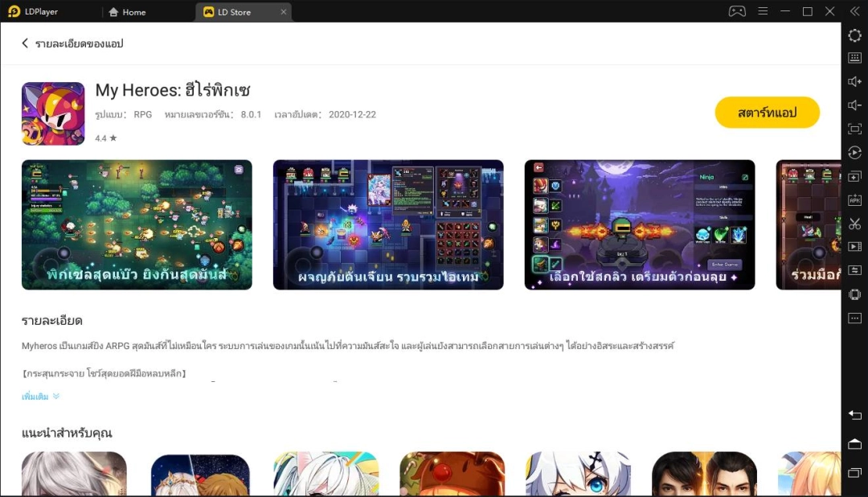Open the gamepad controls icon
868x497 pixels.
coord(737,11)
